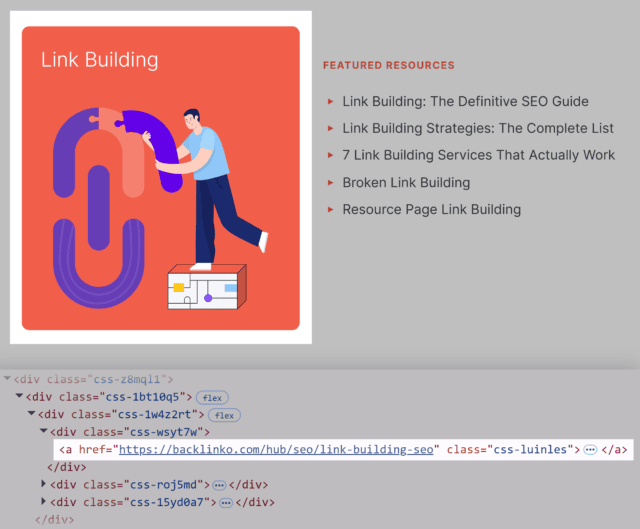
Task: Collapse the css-wsyt7w div node
Action: [x=44, y=432]
